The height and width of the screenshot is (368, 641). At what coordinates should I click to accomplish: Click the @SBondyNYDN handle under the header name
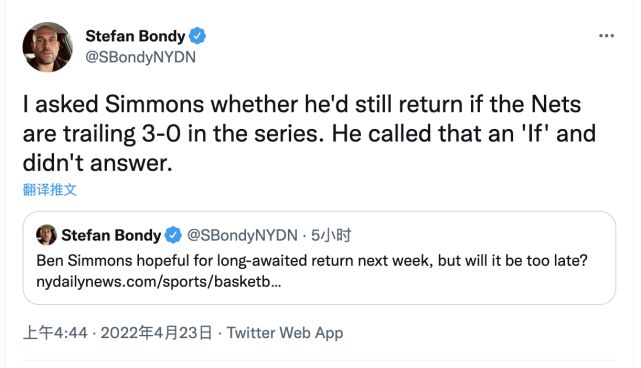(x=141, y=57)
